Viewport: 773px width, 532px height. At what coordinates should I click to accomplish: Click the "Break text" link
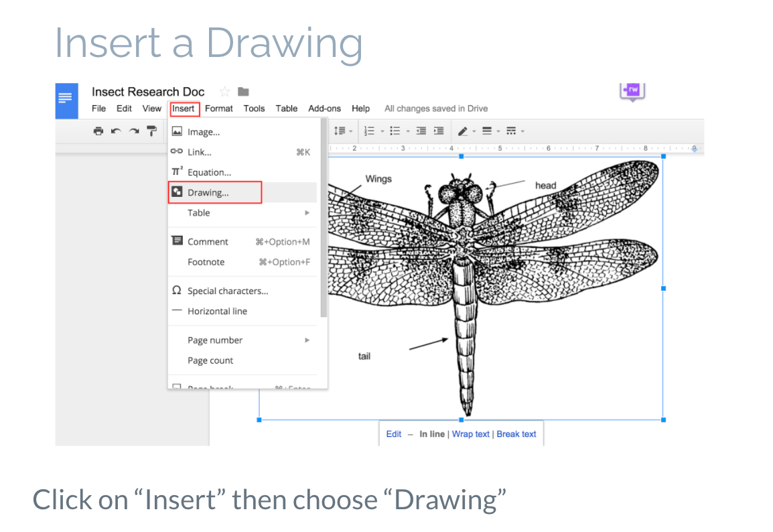pos(516,434)
